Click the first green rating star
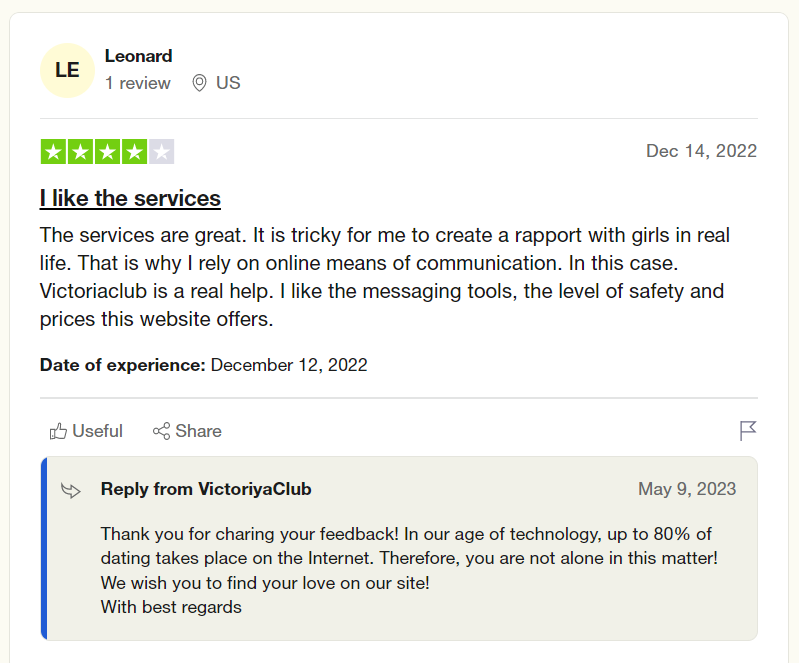 54,152
